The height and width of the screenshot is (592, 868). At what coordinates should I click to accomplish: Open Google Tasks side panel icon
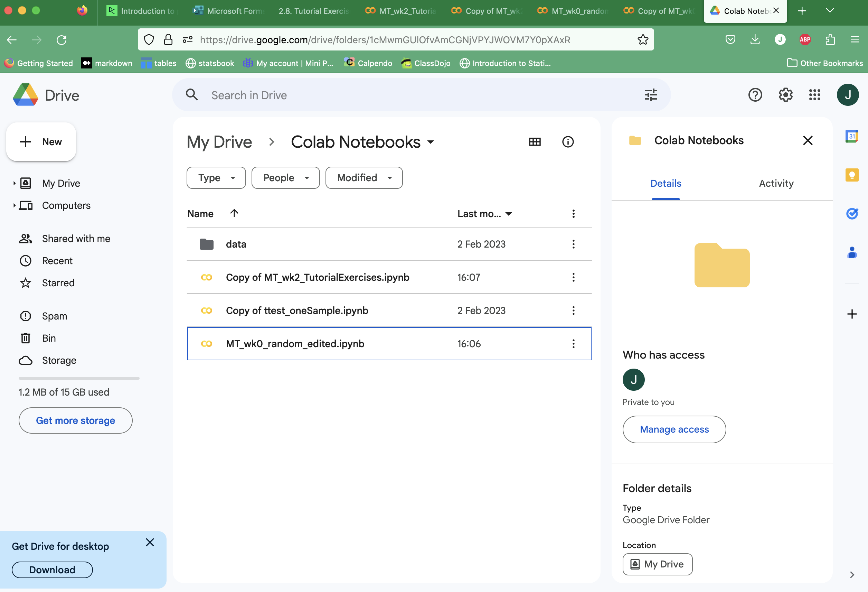pos(851,213)
